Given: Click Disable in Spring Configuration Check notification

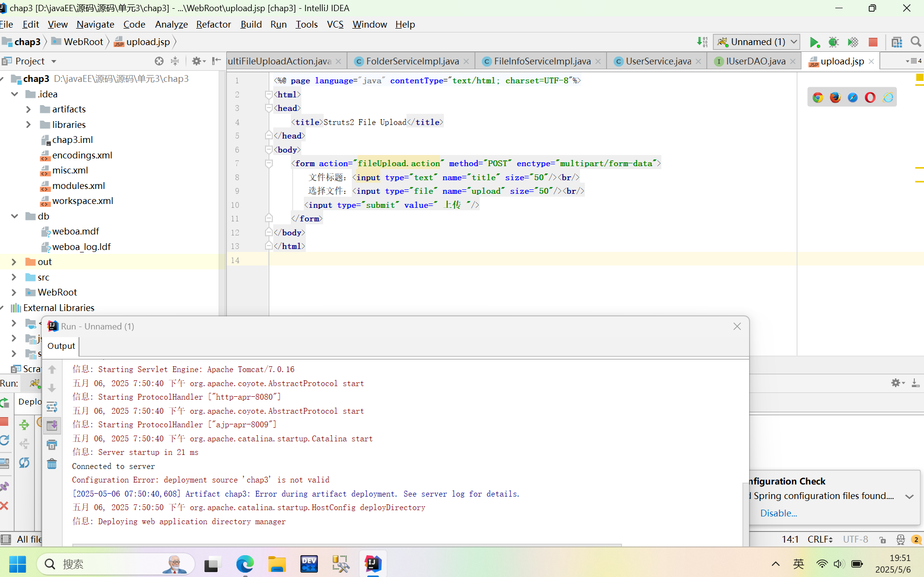Looking at the screenshot, I should pyautogui.click(x=778, y=513).
